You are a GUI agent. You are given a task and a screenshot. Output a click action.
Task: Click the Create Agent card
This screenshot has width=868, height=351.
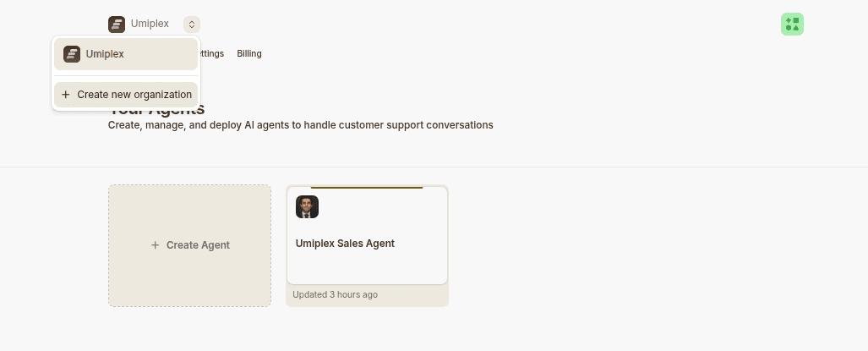click(x=190, y=245)
